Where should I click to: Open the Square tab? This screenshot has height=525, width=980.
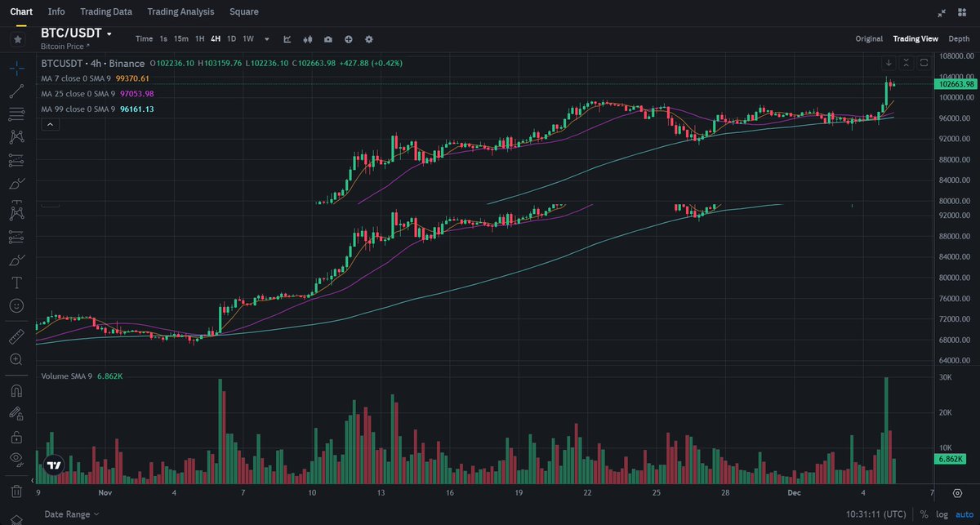click(x=244, y=11)
